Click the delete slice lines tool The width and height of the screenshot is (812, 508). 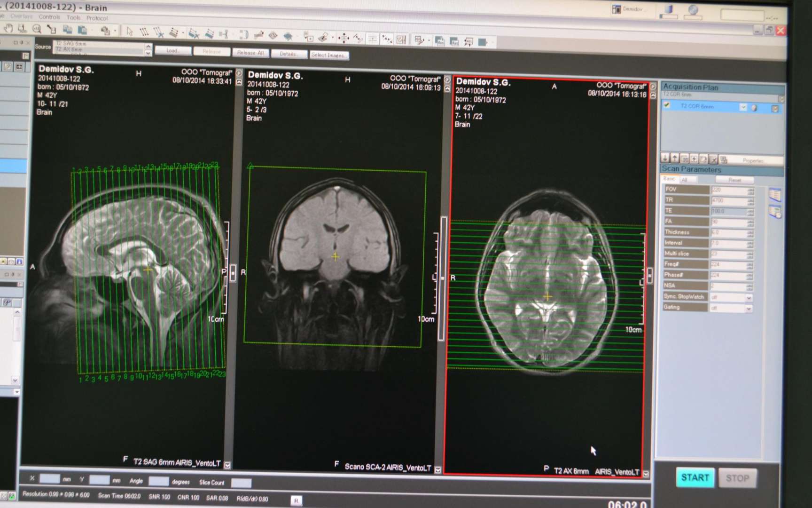tap(159, 32)
